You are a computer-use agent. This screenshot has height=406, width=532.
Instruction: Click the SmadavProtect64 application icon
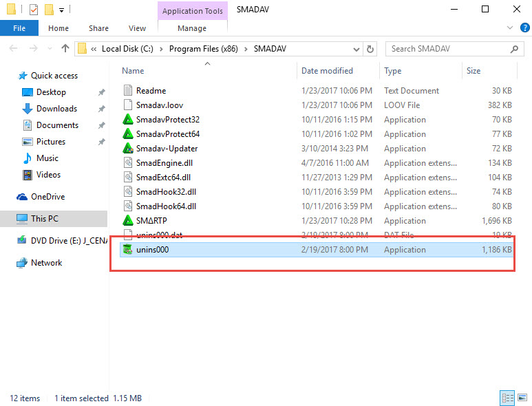click(128, 134)
